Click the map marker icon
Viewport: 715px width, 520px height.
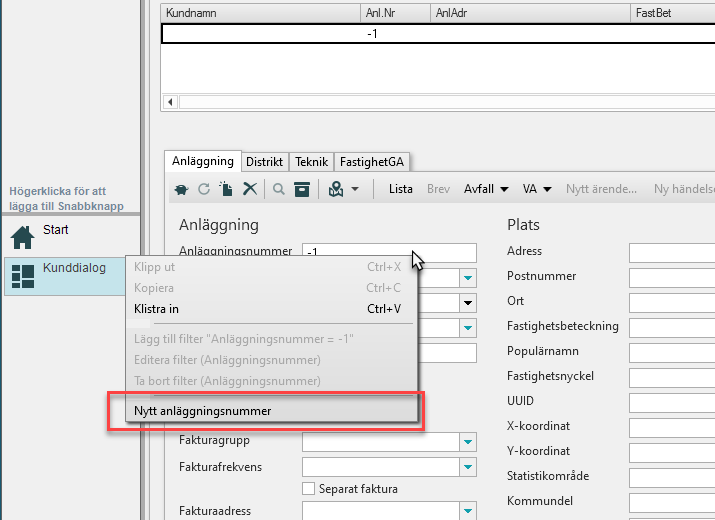pyautogui.click(x=337, y=188)
